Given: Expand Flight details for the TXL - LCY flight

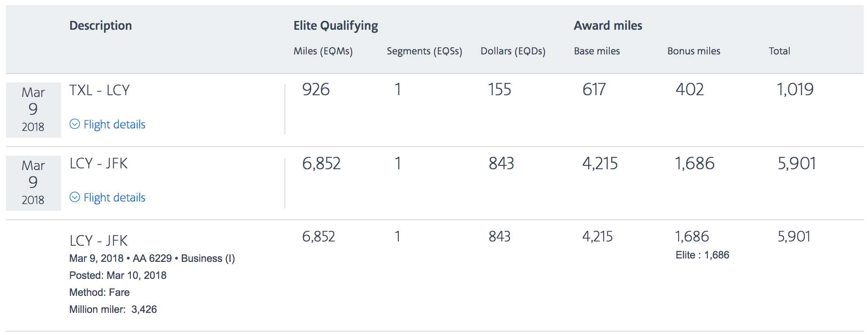Looking at the screenshot, I should point(114,125).
